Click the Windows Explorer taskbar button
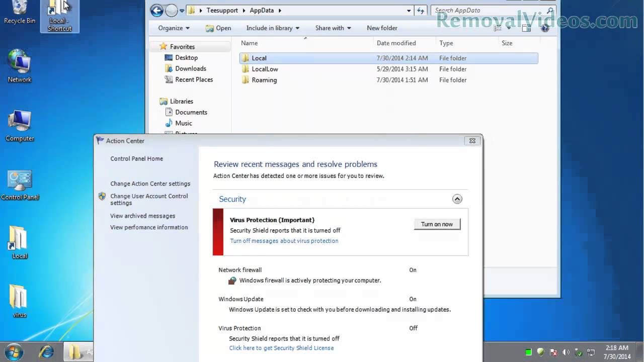The image size is (644, 362). (x=77, y=352)
